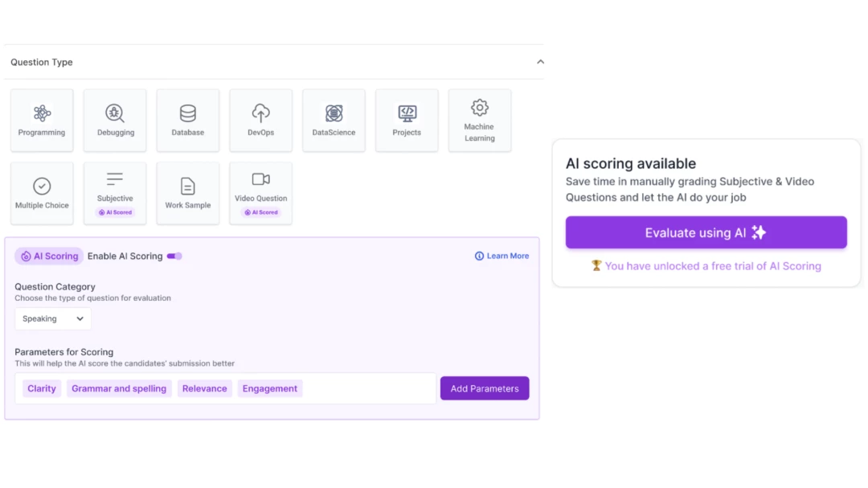Viewport: 868px width, 488px height.
Task: Pick the Machine Learning gear icon
Action: [480, 108]
